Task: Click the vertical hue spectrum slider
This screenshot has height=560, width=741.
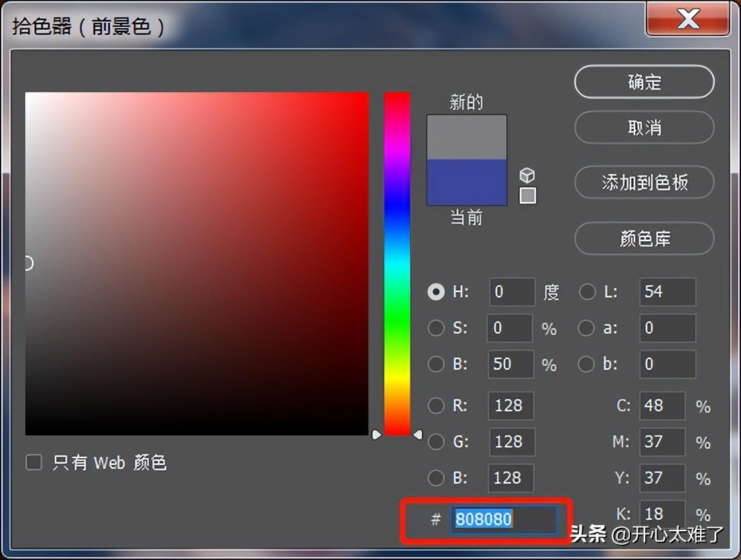Action: (397, 264)
